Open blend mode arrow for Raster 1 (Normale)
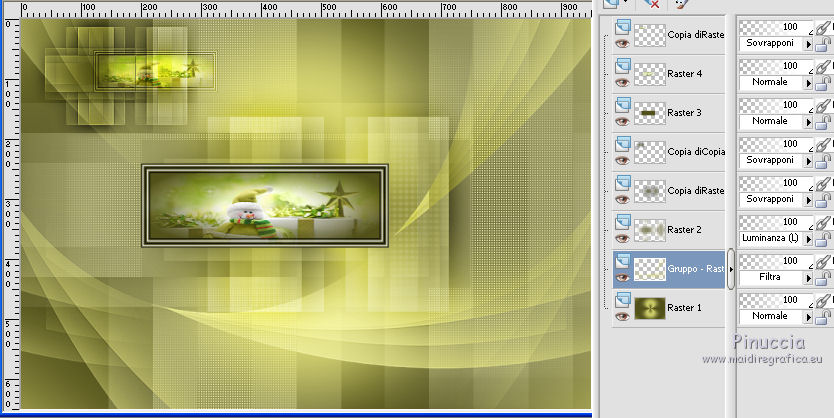834x418 pixels. [x=808, y=317]
